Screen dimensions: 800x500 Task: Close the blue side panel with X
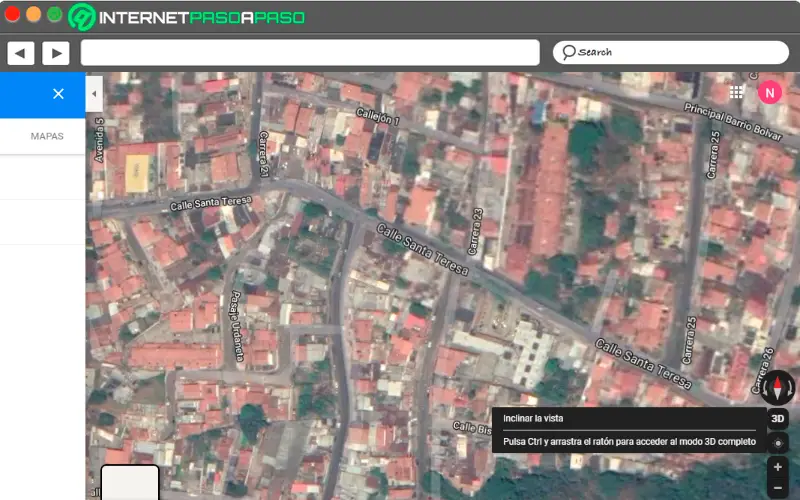pos(58,94)
